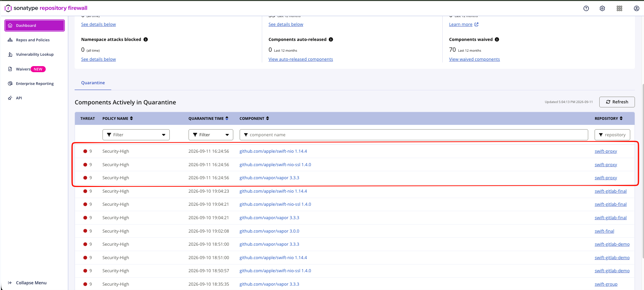Viewport: 644px width, 290px height.
Task: Open the help question mark icon
Action: click(x=586, y=8)
